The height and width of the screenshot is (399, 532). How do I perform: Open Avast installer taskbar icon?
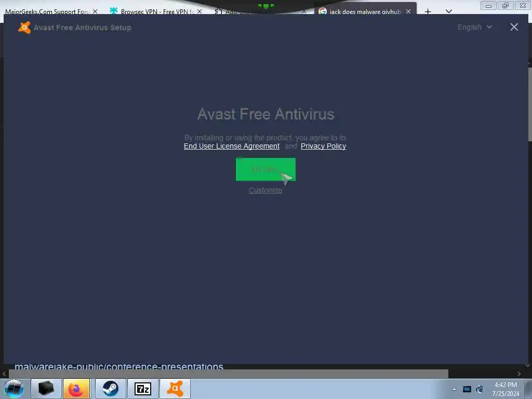click(175, 389)
